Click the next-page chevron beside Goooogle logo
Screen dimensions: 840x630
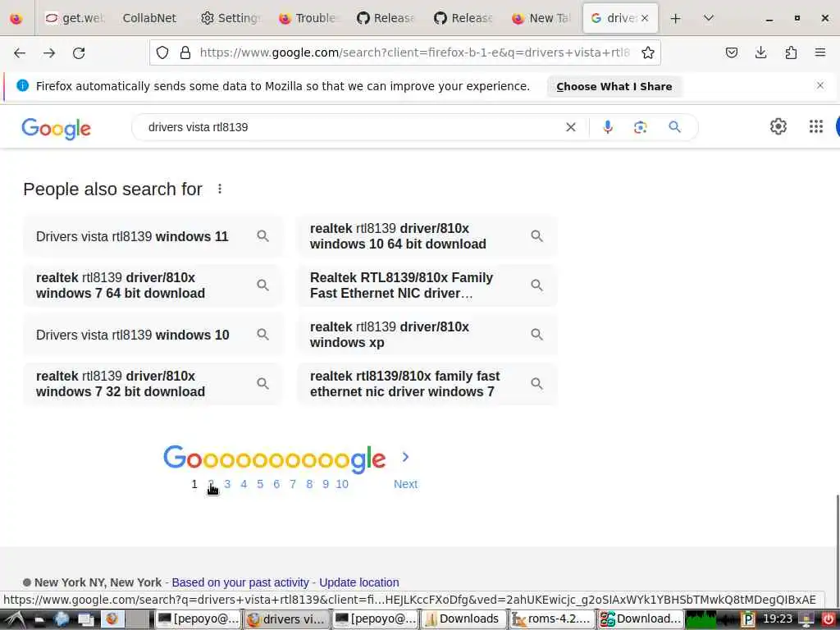pyautogui.click(x=405, y=457)
